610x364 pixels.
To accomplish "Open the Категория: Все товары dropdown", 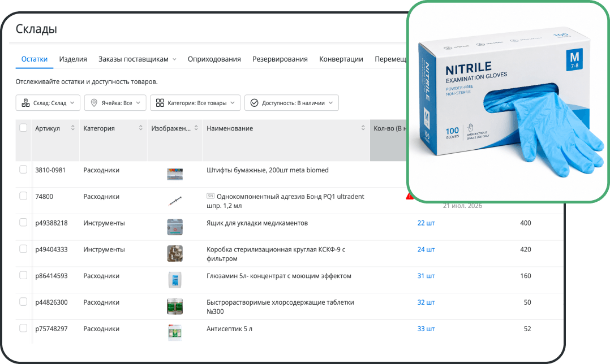I will (195, 103).
